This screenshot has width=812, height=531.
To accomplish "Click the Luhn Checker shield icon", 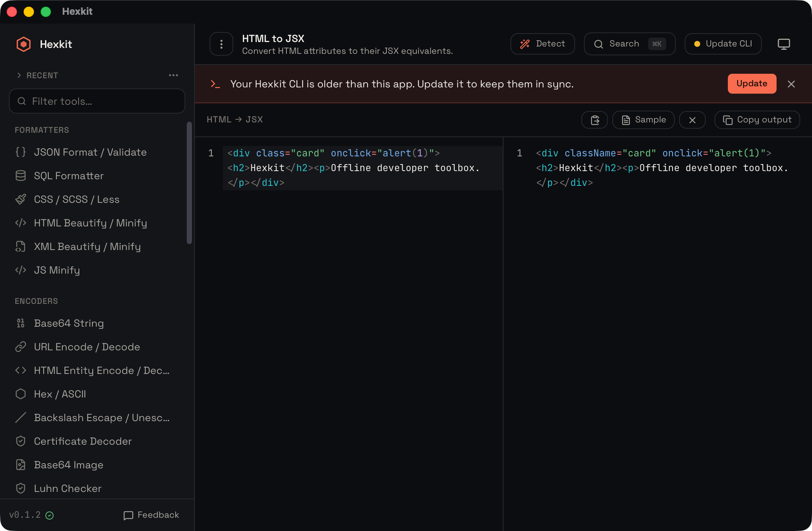I will tap(21, 488).
